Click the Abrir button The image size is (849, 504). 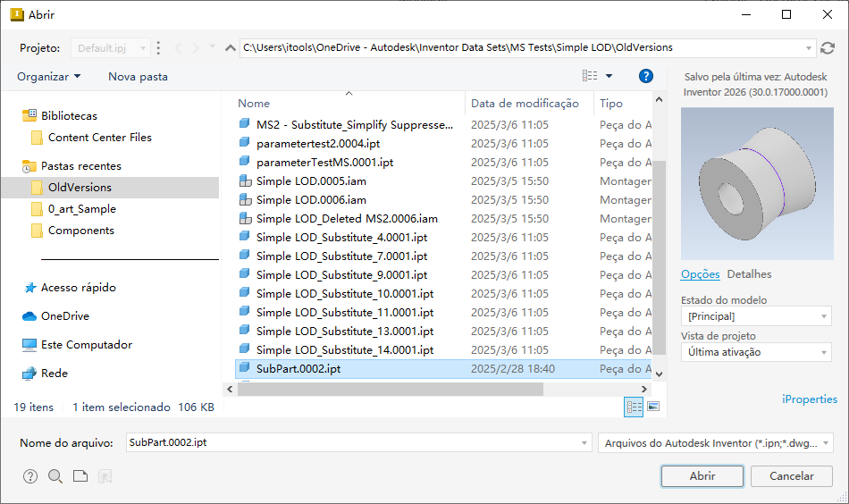pos(702,475)
